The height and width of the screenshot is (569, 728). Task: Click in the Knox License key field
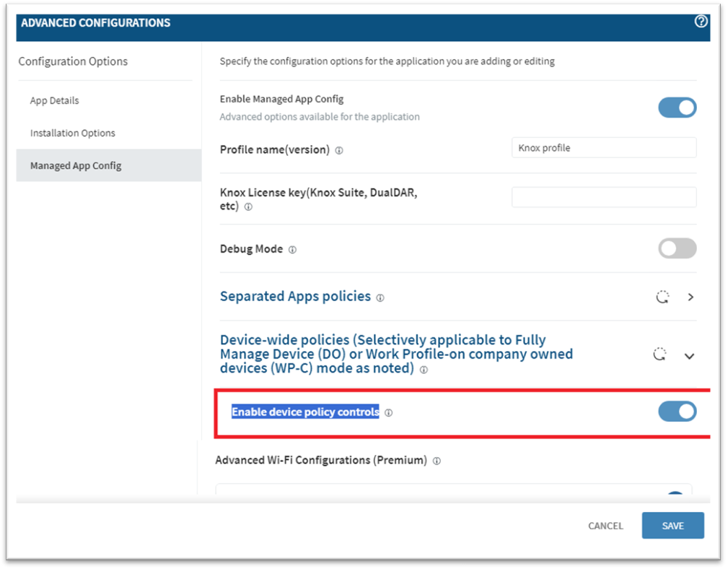point(604,197)
